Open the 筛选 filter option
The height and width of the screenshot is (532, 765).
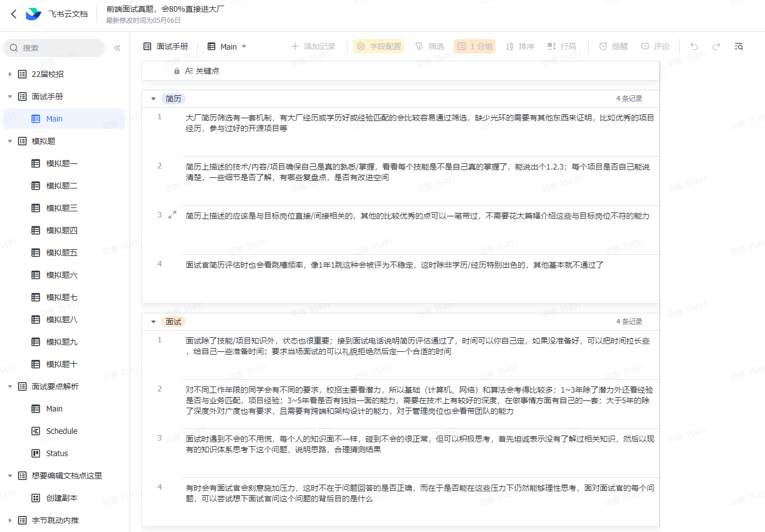click(430, 46)
